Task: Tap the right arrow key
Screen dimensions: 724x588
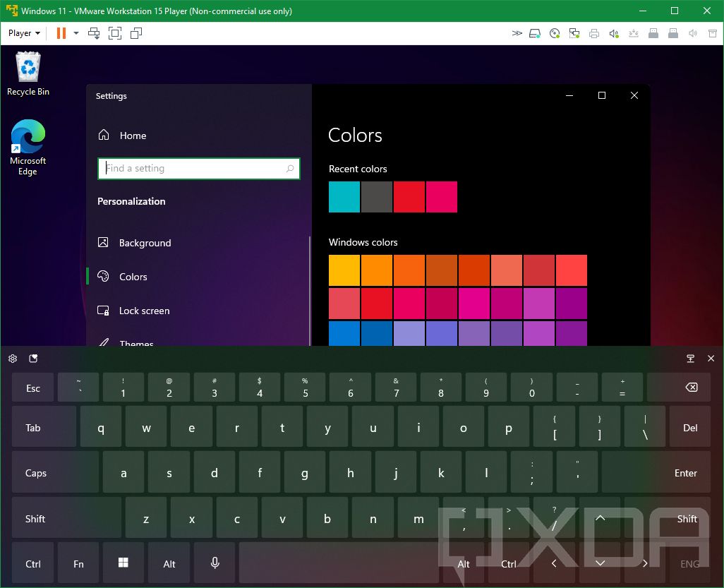Action: [x=645, y=563]
